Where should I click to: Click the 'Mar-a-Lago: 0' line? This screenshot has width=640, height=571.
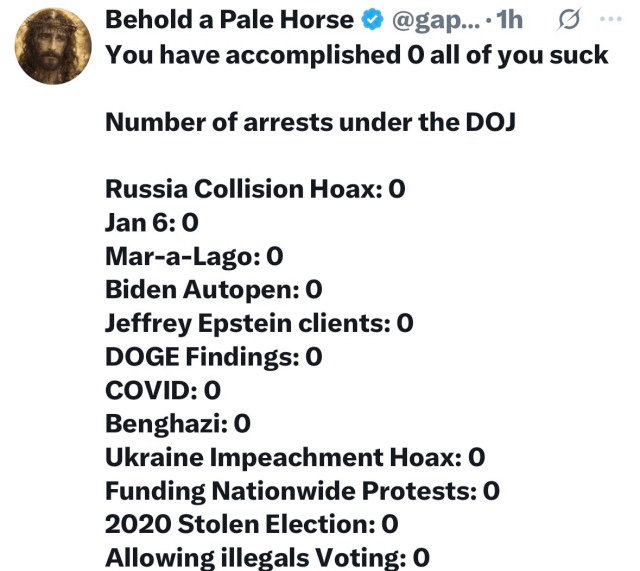click(194, 256)
